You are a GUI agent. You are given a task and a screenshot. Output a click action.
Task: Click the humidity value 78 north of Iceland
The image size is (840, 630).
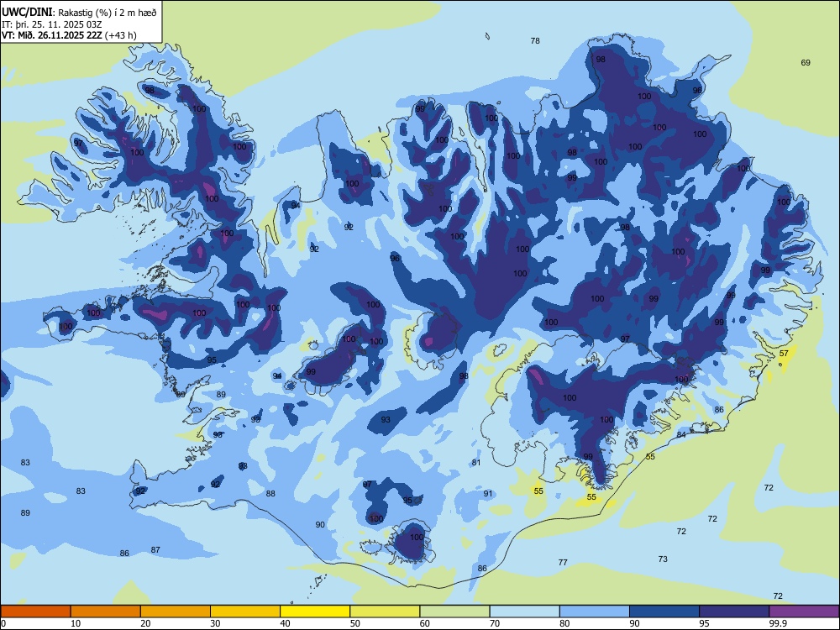[535, 40]
